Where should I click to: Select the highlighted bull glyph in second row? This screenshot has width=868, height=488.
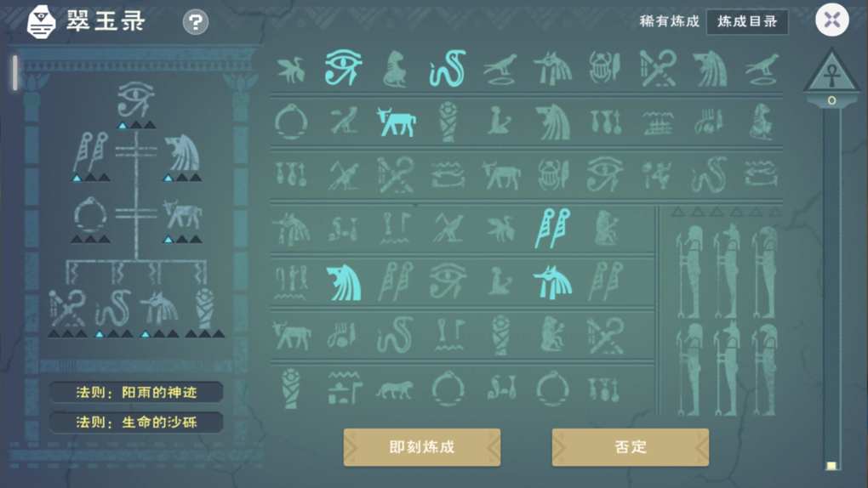coord(397,122)
